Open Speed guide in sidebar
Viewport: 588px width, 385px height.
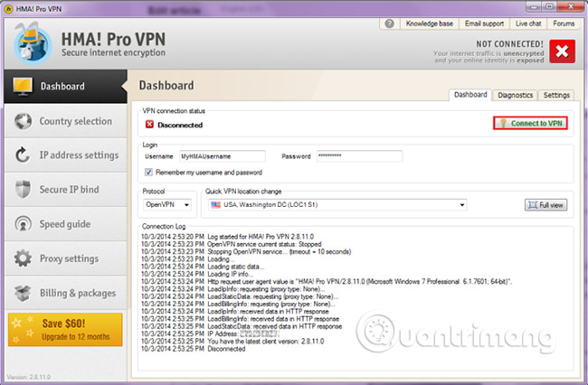(66, 224)
